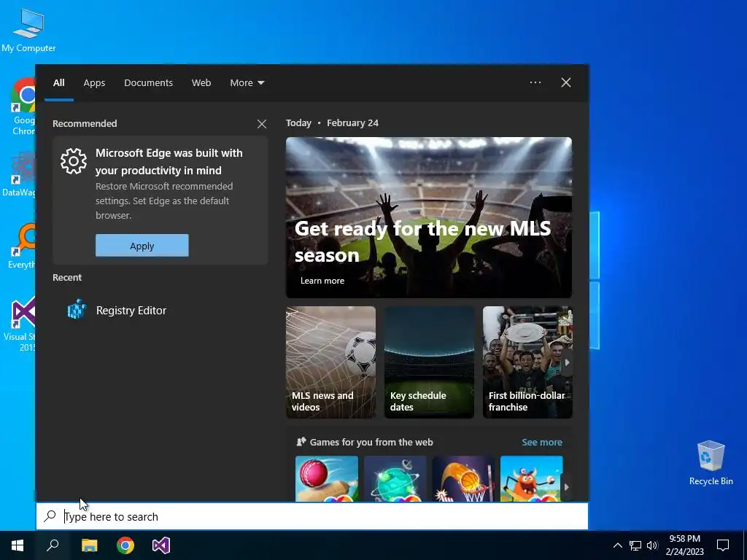Click the taskbar search magnifier icon

click(x=53, y=545)
